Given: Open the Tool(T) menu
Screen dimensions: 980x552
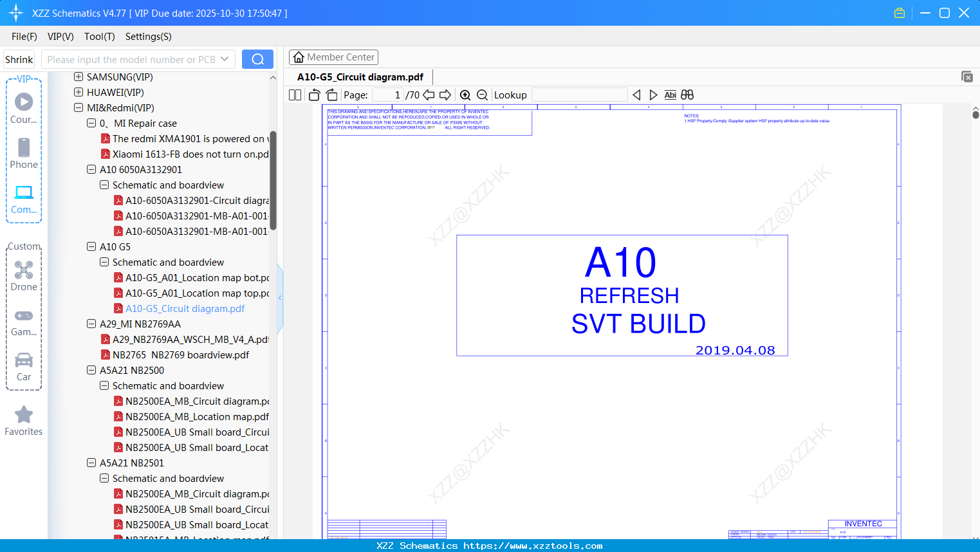Looking at the screenshot, I should (x=100, y=37).
